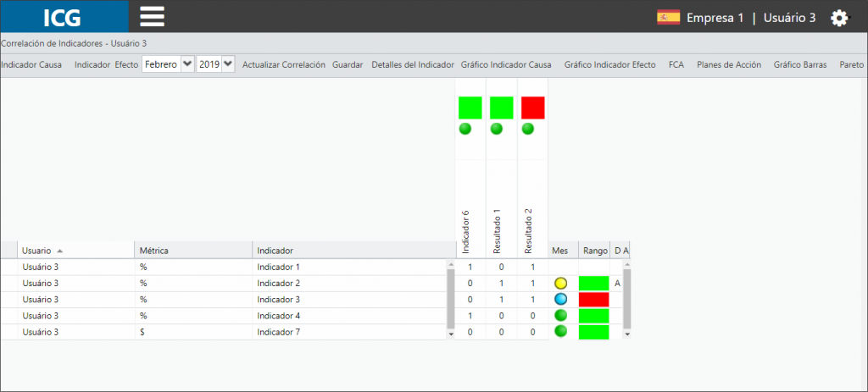
Task: Open the settings gear icon
Action: pyautogui.click(x=839, y=19)
